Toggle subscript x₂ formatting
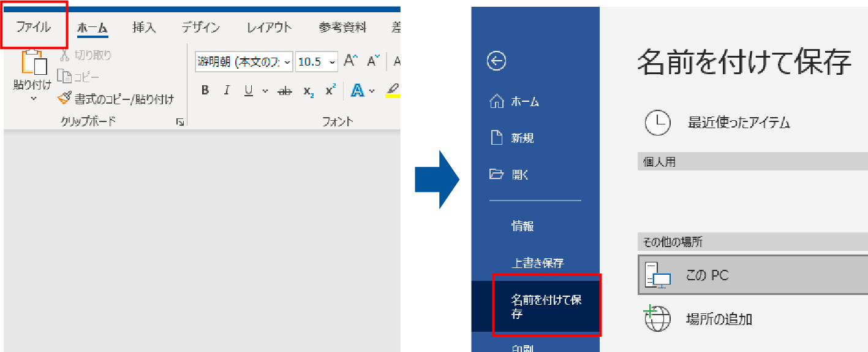This screenshot has width=868, height=352. (309, 91)
